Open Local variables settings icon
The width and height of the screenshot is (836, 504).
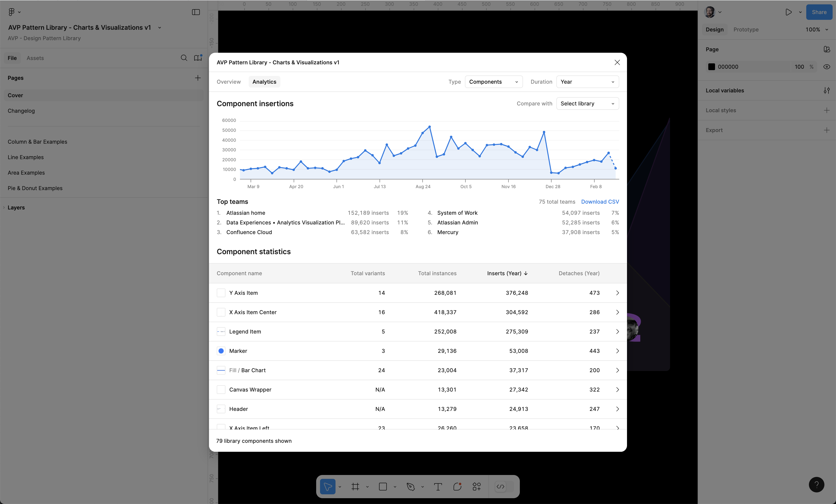[827, 90]
